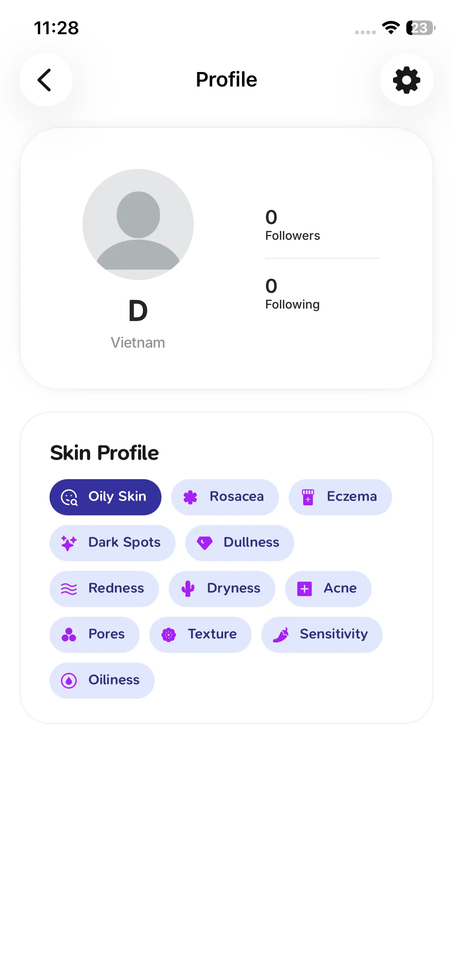Tap the battery indicator icon

420,28
